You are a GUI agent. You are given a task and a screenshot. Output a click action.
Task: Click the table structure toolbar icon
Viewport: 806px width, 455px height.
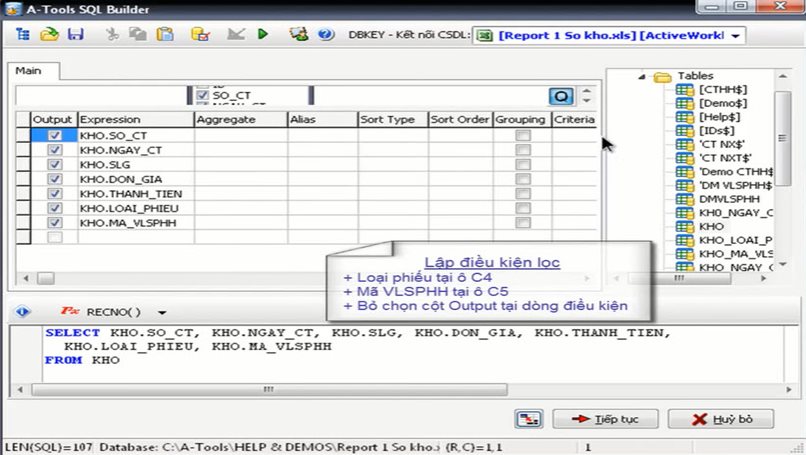[23, 34]
